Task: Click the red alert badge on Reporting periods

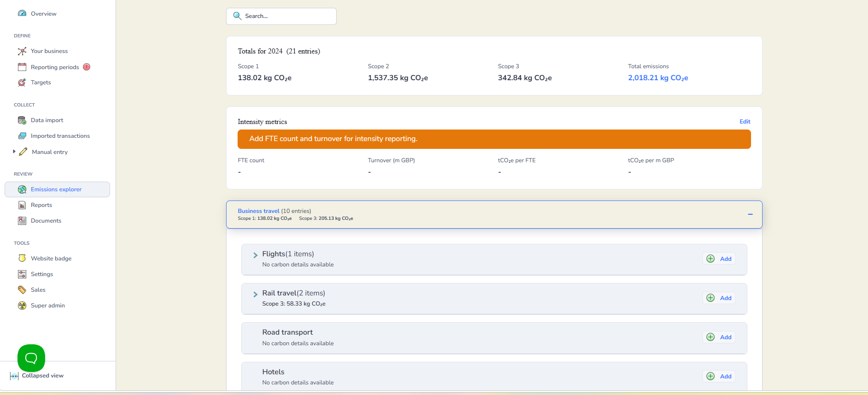Action: tap(87, 67)
